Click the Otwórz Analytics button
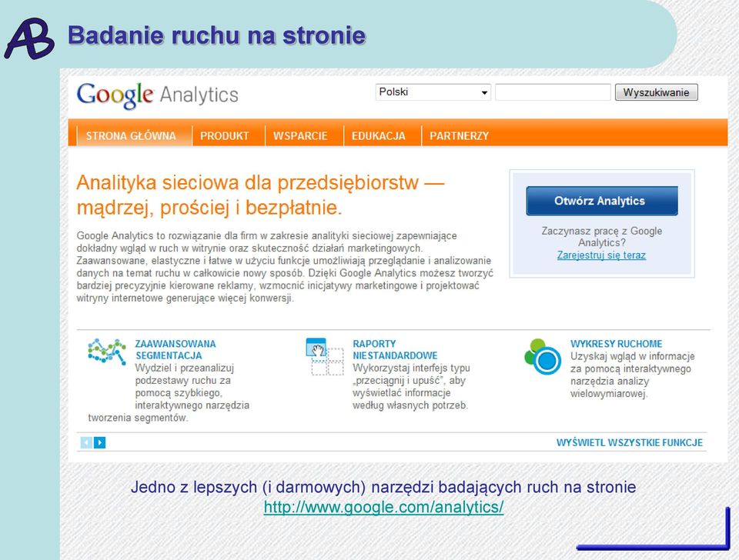The height and width of the screenshot is (560, 739). [x=602, y=201]
